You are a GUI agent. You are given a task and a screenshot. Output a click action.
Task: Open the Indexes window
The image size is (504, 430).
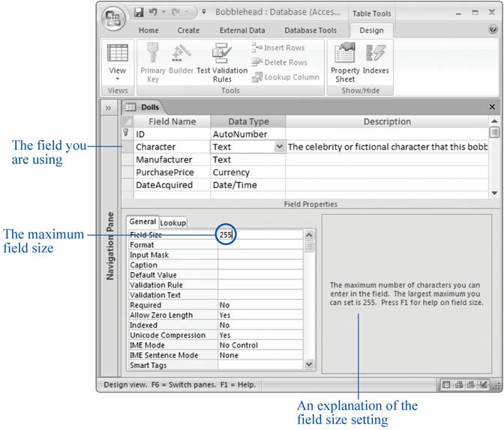pyautogui.click(x=376, y=60)
